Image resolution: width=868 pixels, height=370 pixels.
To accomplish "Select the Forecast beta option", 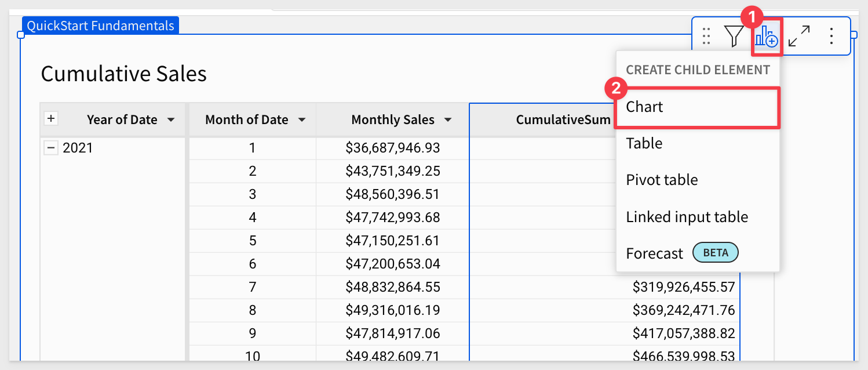I will [x=698, y=253].
